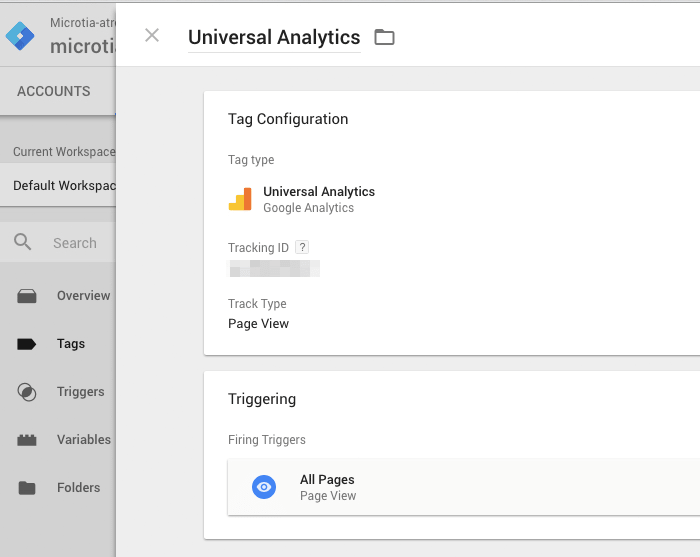Go to the Tags section
Viewport: 700px width, 557px height.
pos(71,344)
